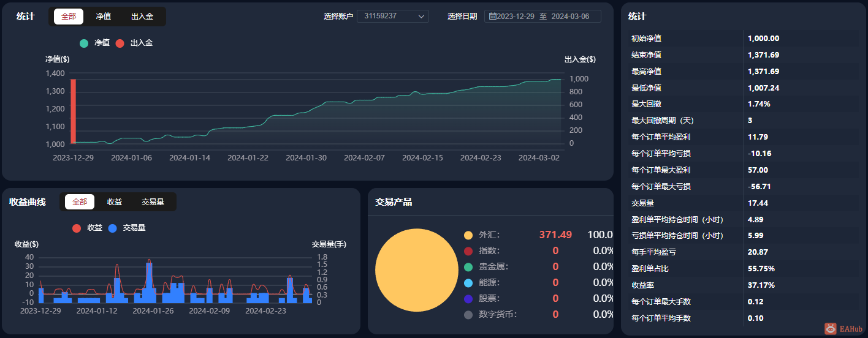868x338 pixels.
Task: Click the red 指数 color dot
Action: [x=468, y=251]
